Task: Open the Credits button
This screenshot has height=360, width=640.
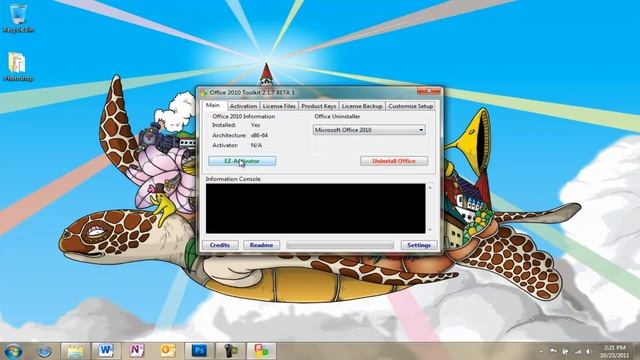Action: (x=220, y=245)
